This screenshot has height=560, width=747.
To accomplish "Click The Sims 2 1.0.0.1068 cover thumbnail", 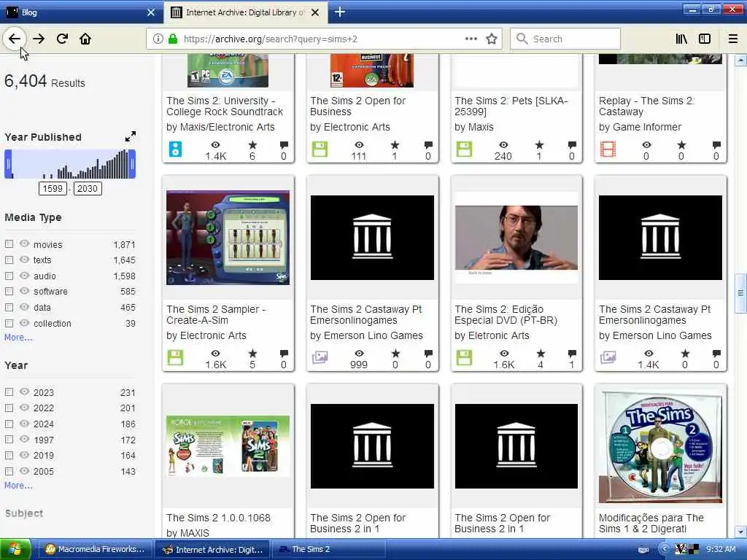I will point(228,446).
